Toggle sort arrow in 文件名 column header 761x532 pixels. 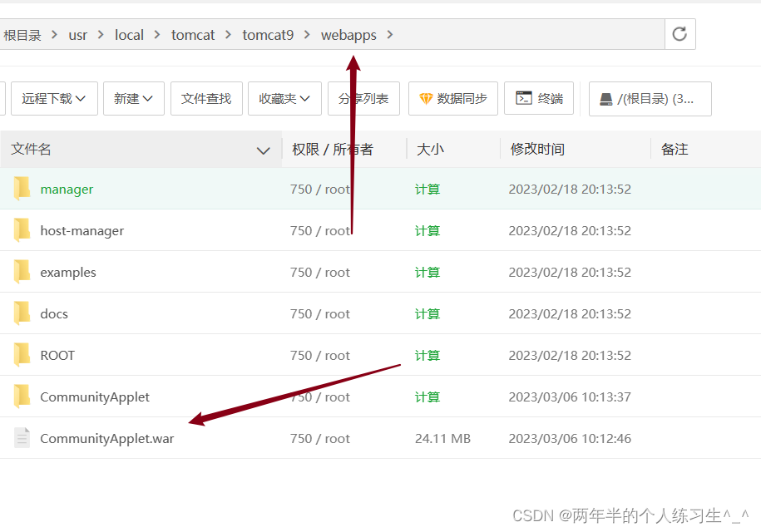point(263,150)
